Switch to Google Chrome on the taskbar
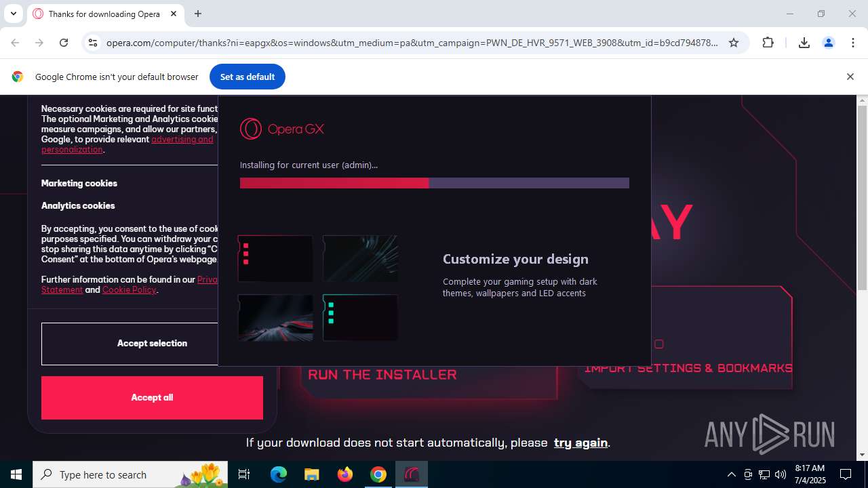 tap(378, 474)
